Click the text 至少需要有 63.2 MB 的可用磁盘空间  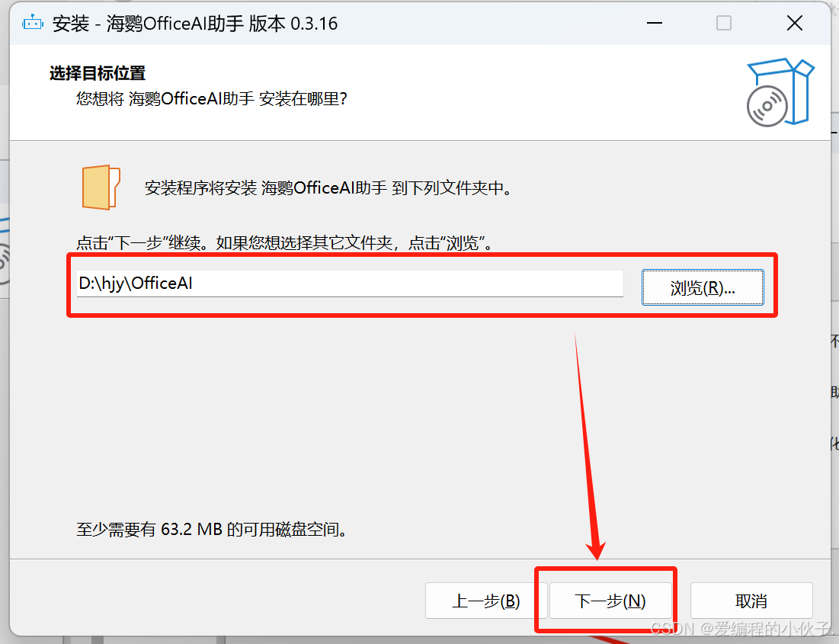tap(213, 530)
